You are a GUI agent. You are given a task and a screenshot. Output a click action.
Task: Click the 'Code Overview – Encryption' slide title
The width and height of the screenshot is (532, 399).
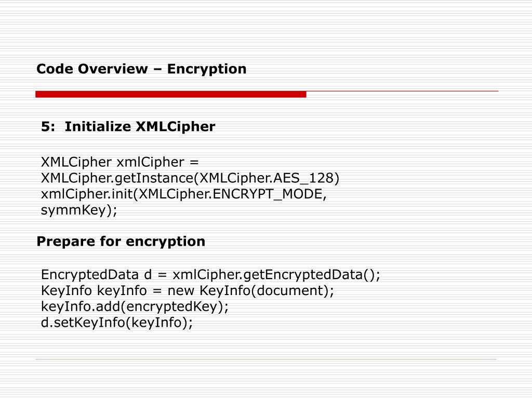point(141,69)
